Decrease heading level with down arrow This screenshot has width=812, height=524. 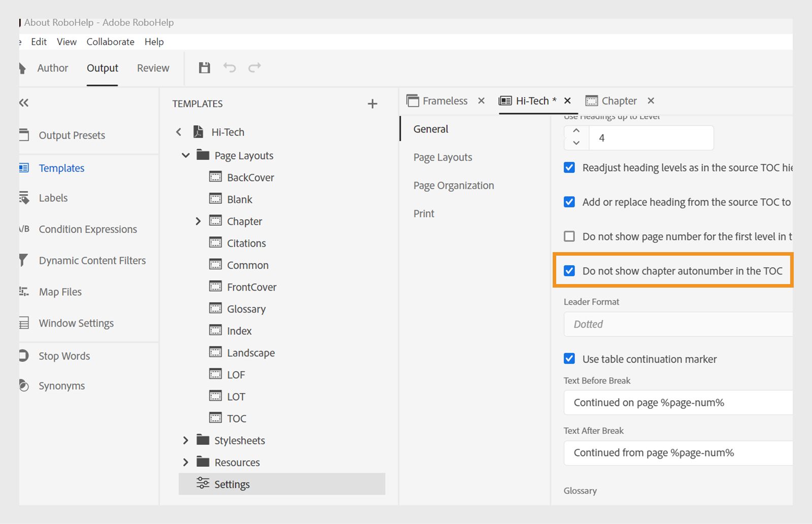click(576, 144)
